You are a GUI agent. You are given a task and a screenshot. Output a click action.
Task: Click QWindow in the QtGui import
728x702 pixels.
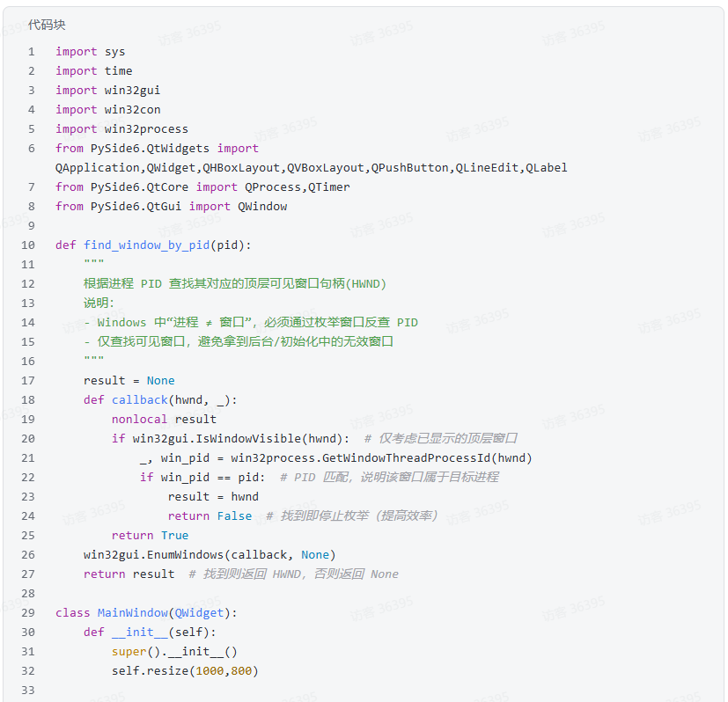pyautogui.click(x=261, y=207)
